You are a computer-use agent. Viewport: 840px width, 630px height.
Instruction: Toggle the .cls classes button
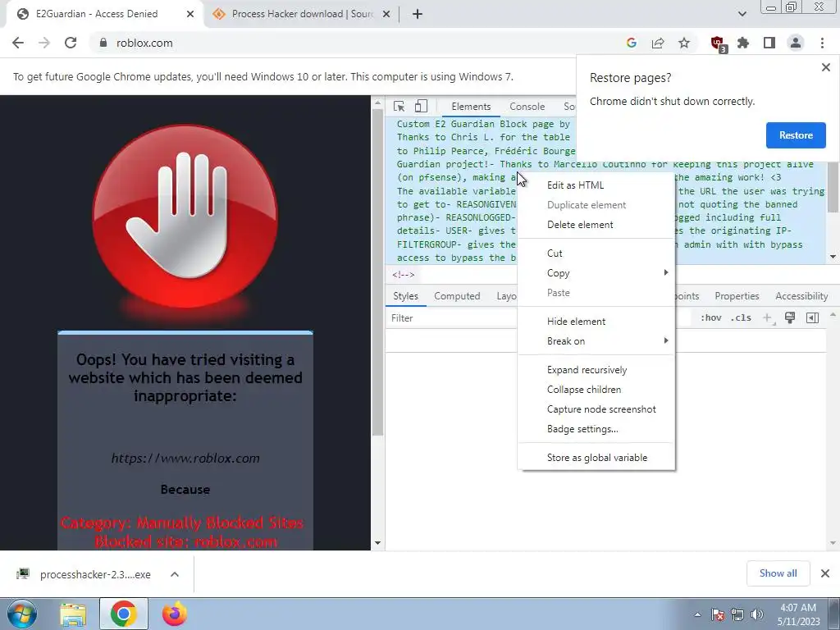pos(741,317)
